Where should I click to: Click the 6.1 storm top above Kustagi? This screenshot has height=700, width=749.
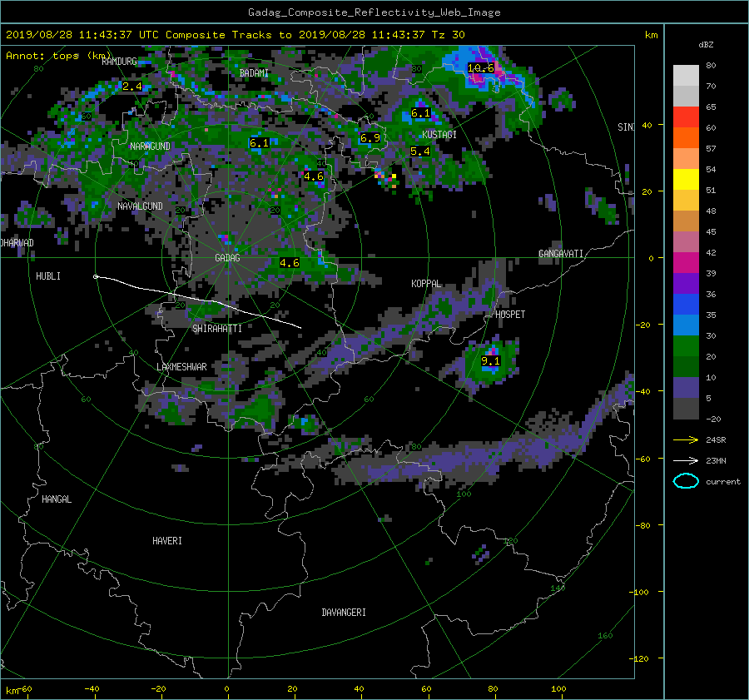coord(421,112)
